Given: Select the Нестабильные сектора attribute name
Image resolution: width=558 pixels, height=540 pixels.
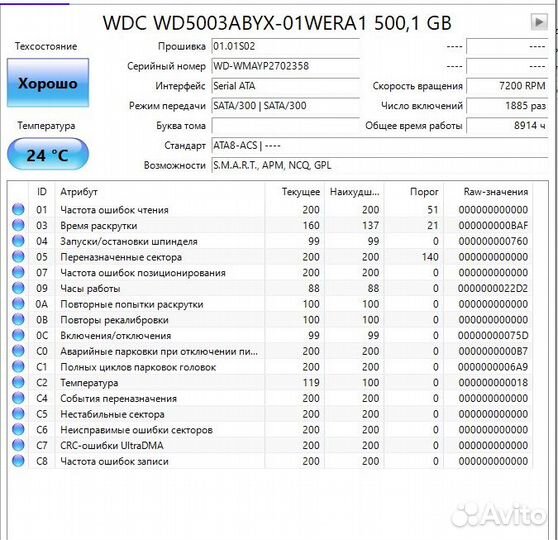Looking at the screenshot, I should 112,414.
